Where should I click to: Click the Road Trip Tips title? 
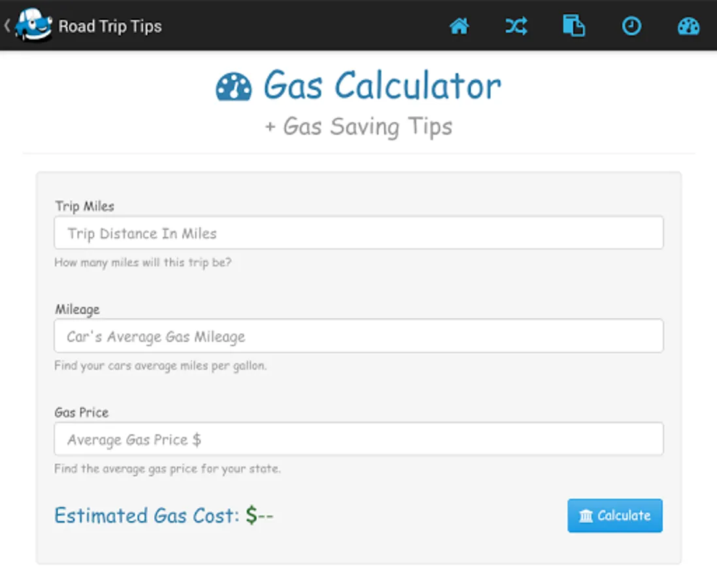click(x=110, y=26)
